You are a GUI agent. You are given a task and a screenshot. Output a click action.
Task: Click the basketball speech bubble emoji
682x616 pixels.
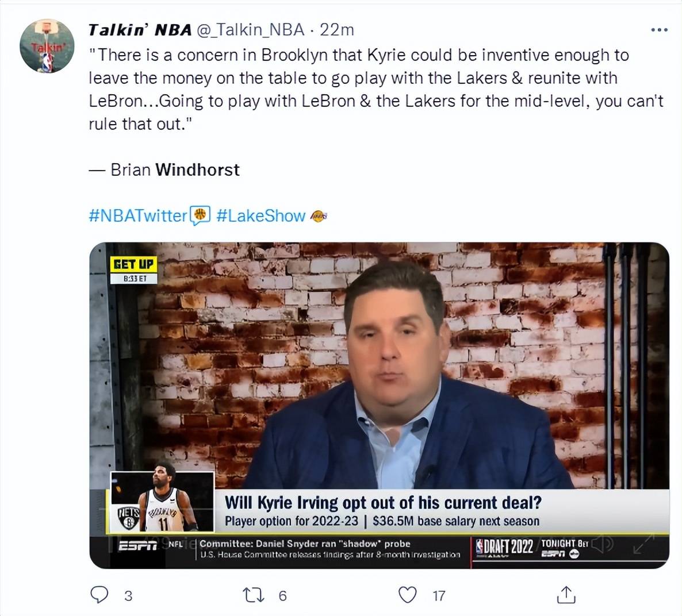(x=200, y=215)
